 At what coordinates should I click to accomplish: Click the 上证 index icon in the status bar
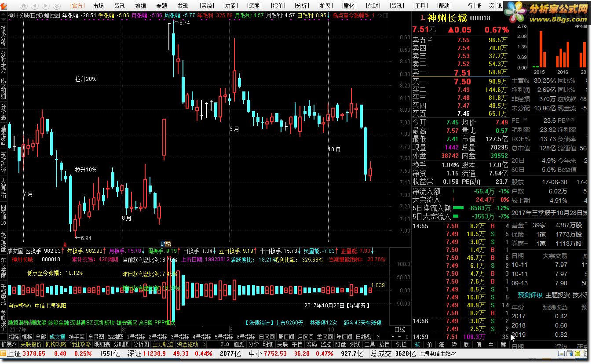[4, 353]
